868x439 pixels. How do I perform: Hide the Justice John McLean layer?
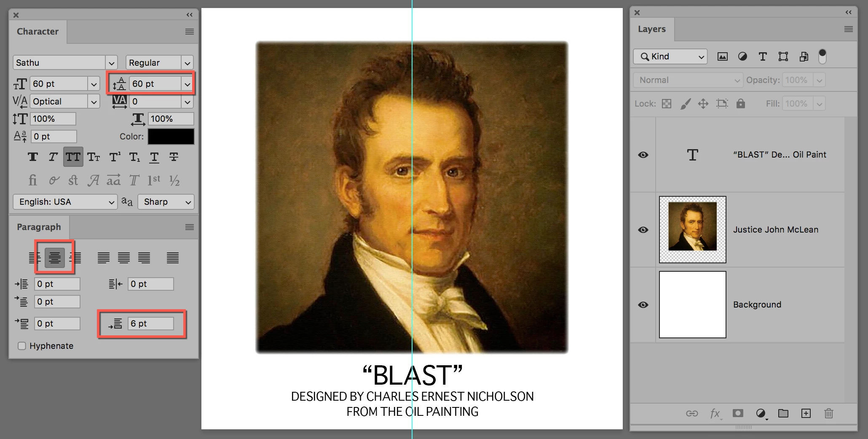(643, 230)
